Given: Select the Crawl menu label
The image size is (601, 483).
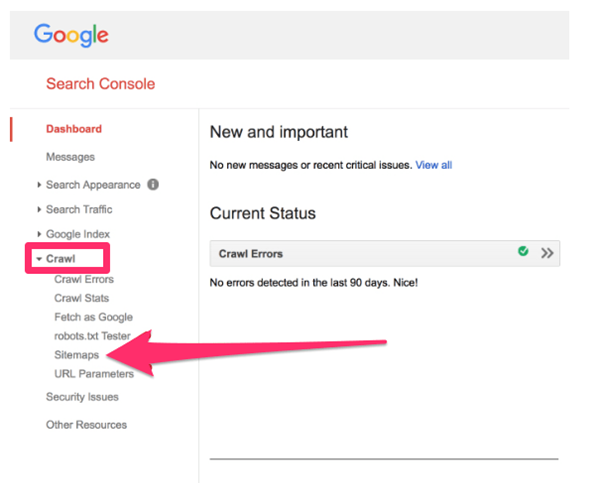Looking at the screenshot, I should (61, 259).
